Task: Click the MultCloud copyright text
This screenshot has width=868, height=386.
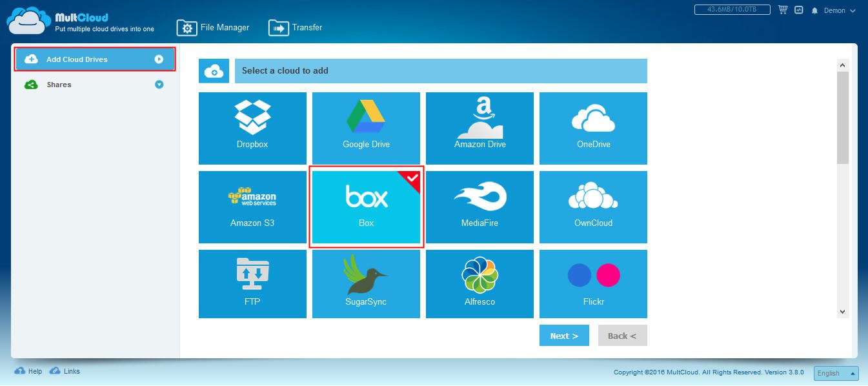Action: [x=709, y=372]
